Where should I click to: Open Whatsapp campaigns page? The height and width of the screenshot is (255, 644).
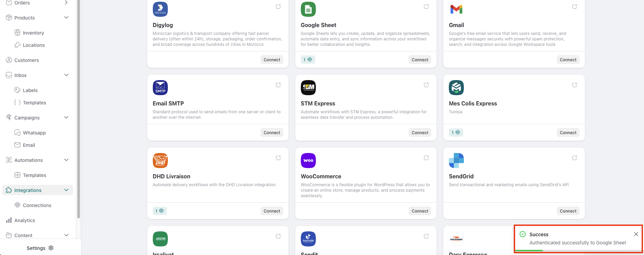coord(34,133)
